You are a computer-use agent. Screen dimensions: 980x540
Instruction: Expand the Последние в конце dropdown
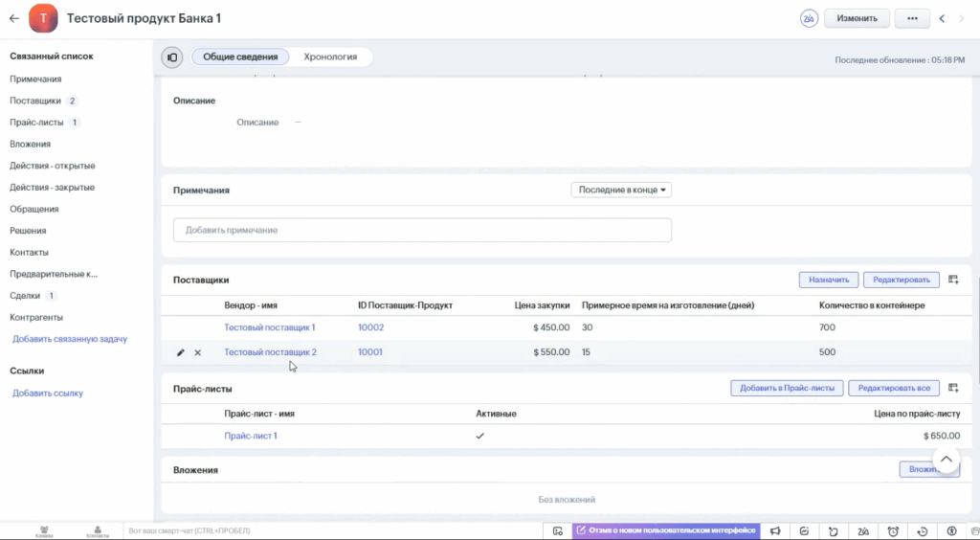point(621,190)
